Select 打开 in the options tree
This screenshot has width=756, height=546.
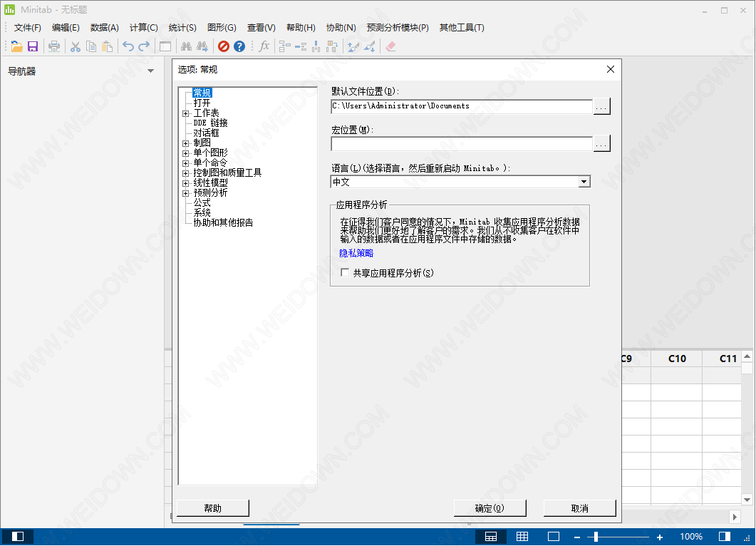click(202, 103)
